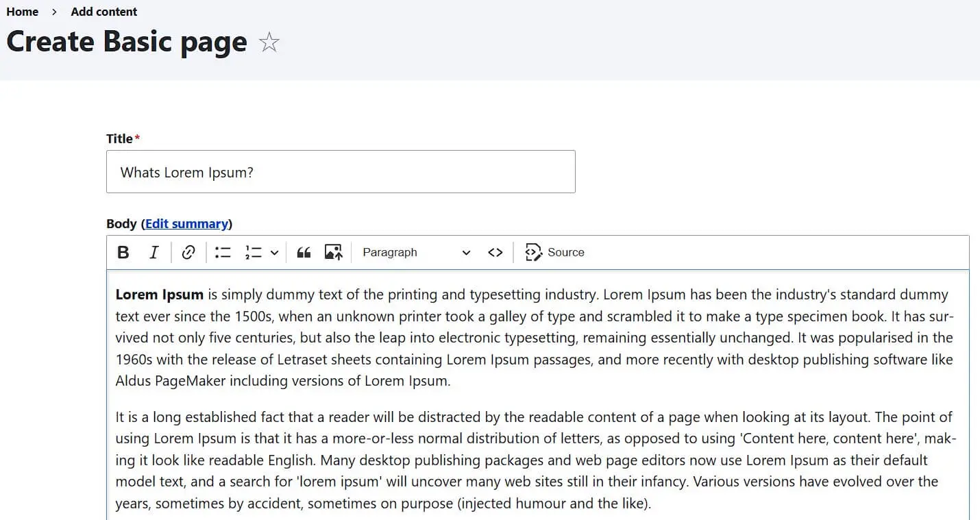The image size is (980, 520).
Task: Upload an image into the body
Action: tap(333, 252)
